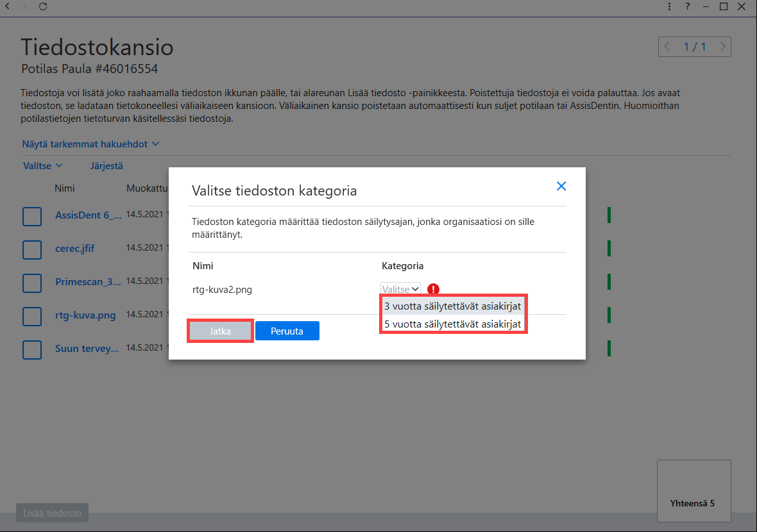This screenshot has height=532, width=757.
Task: Go to previous page arrow
Action: [x=667, y=47]
